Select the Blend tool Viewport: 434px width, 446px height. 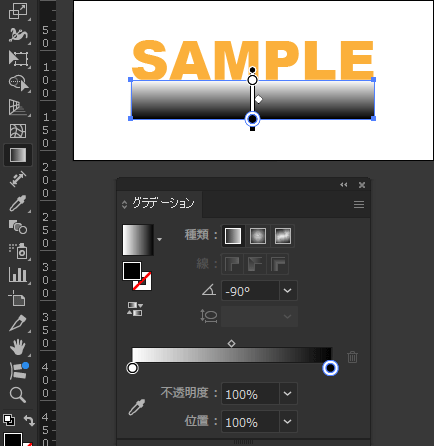[x=18, y=227]
